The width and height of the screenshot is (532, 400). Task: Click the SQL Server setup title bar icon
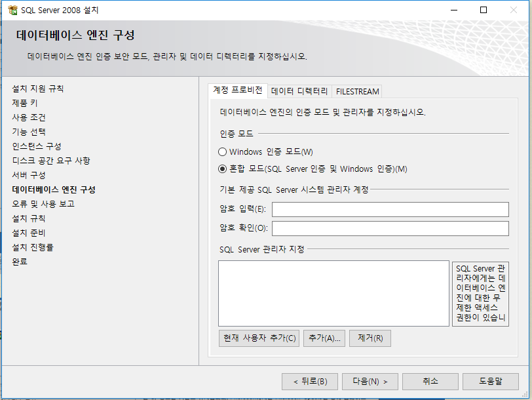pyautogui.click(x=12, y=10)
